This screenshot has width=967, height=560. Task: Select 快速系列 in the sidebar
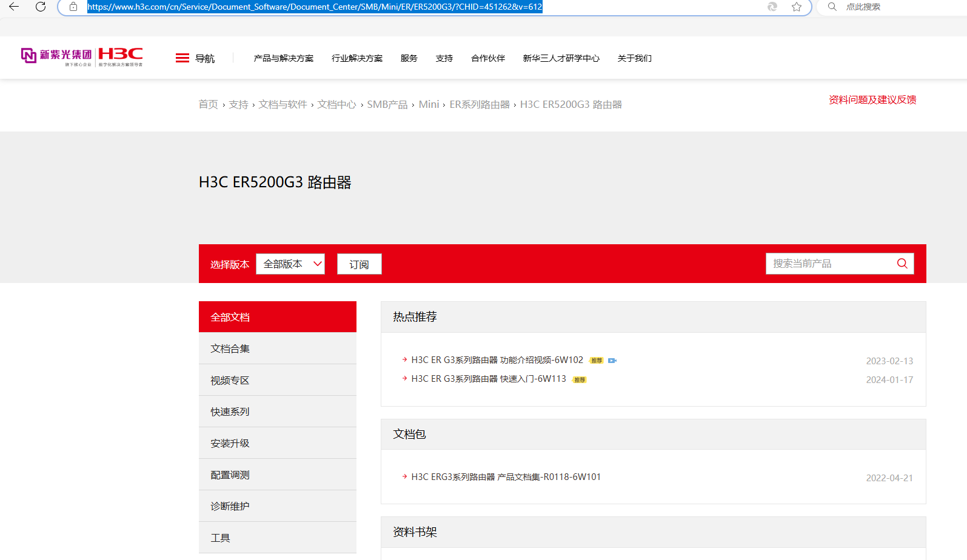(278, 412)
